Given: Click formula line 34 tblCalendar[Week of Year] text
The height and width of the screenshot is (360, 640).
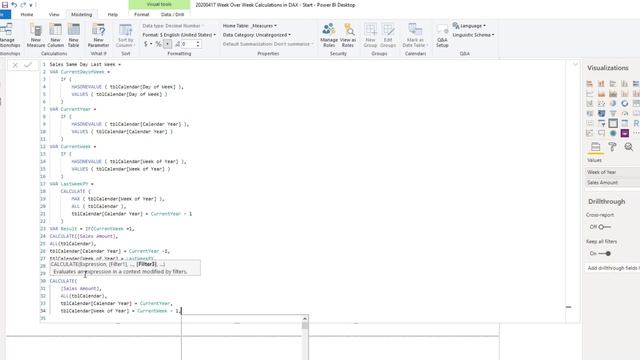Looking at the screenshot, I should pos(95,311).
